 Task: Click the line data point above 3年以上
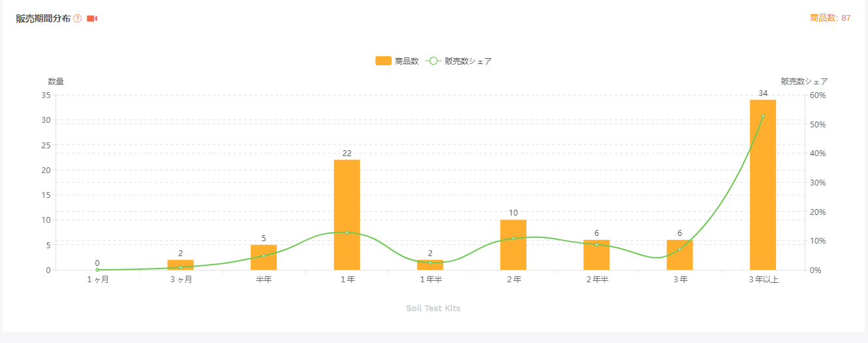762,116
